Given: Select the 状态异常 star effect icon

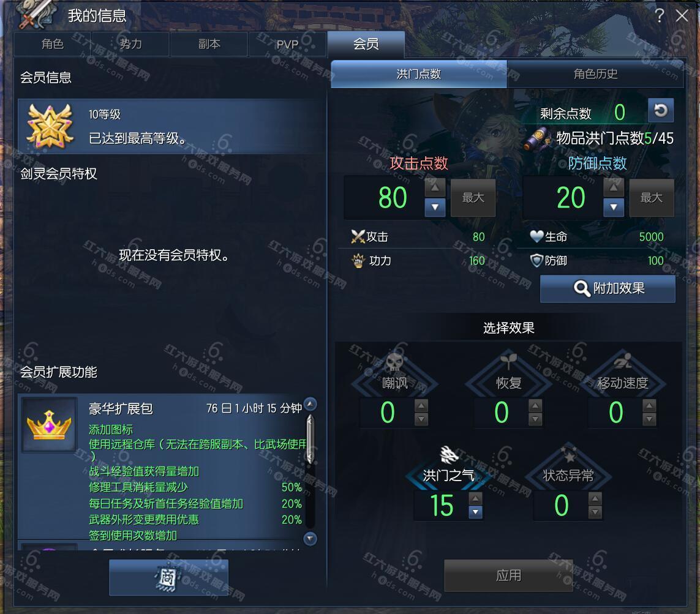Looking at the screenshot, I should (568, 455).
